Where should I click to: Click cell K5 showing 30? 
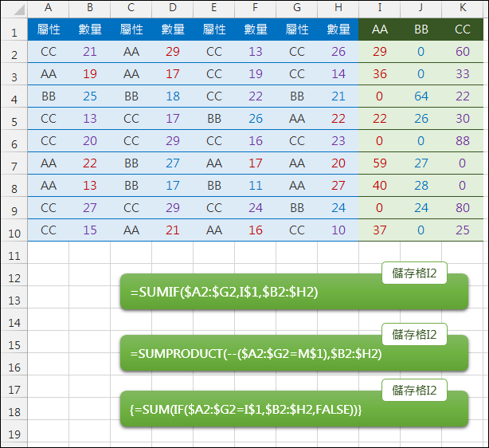coord(463,119)
